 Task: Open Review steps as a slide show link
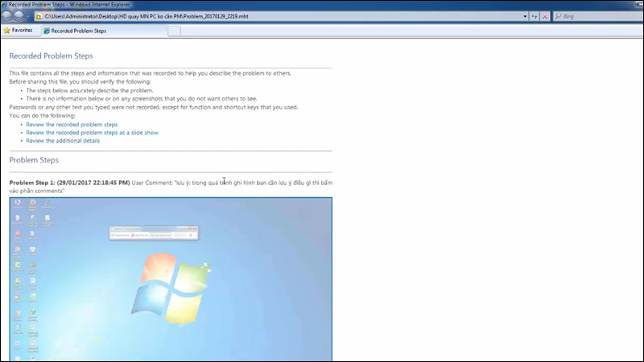coord(92,133)
